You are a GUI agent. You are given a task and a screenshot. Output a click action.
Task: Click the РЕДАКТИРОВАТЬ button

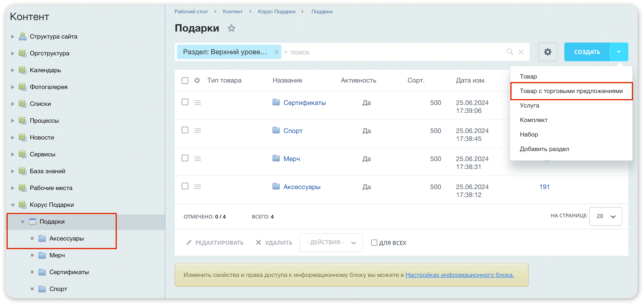click(x=215, y=243)
